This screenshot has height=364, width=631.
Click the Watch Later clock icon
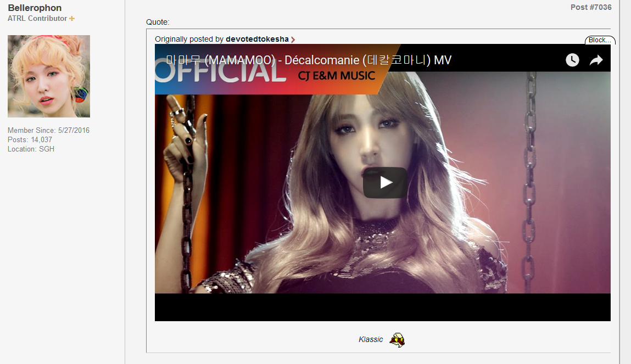[x=572, y=60]
